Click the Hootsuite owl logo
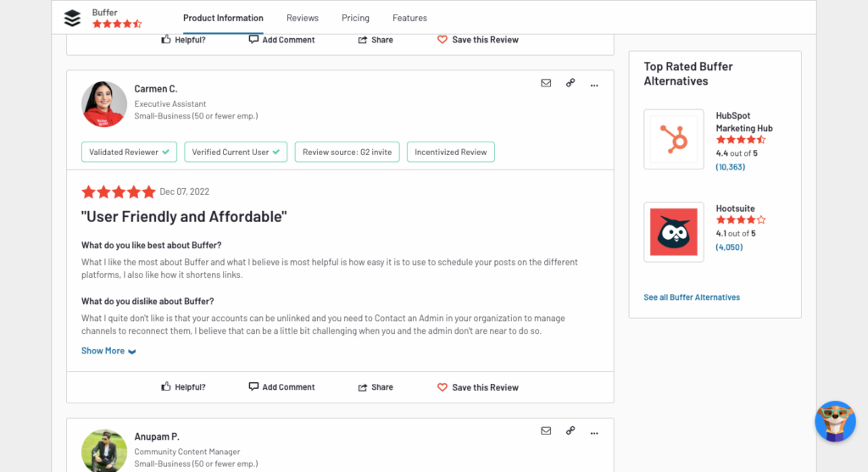This screenshot has height=472, width=868. [674, 232]
